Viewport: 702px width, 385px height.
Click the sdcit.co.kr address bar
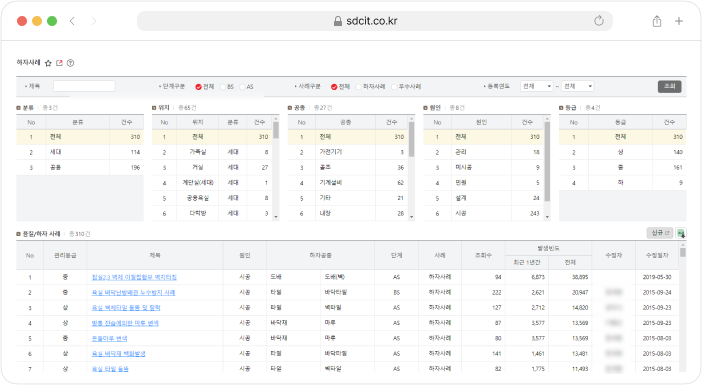click(x=375, y=21)
